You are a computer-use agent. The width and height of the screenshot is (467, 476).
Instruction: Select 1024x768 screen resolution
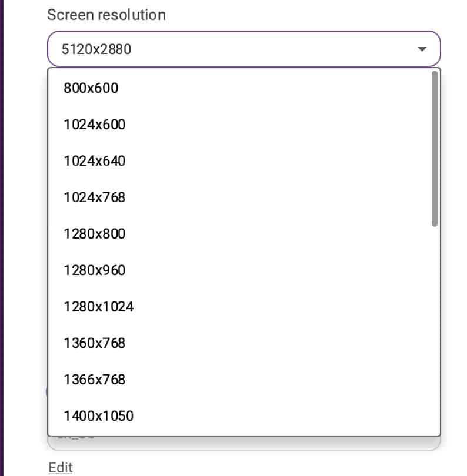point(95,197)
